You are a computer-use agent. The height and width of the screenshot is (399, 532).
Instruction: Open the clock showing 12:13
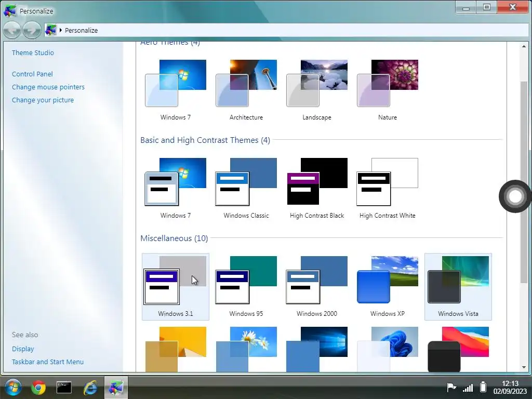(510, 387)
